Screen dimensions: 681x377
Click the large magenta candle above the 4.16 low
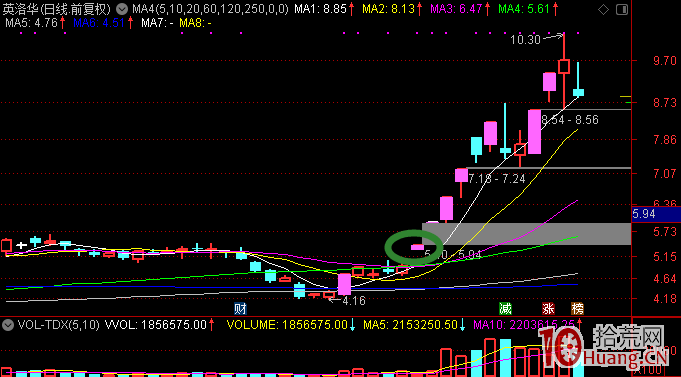[344, 284]
